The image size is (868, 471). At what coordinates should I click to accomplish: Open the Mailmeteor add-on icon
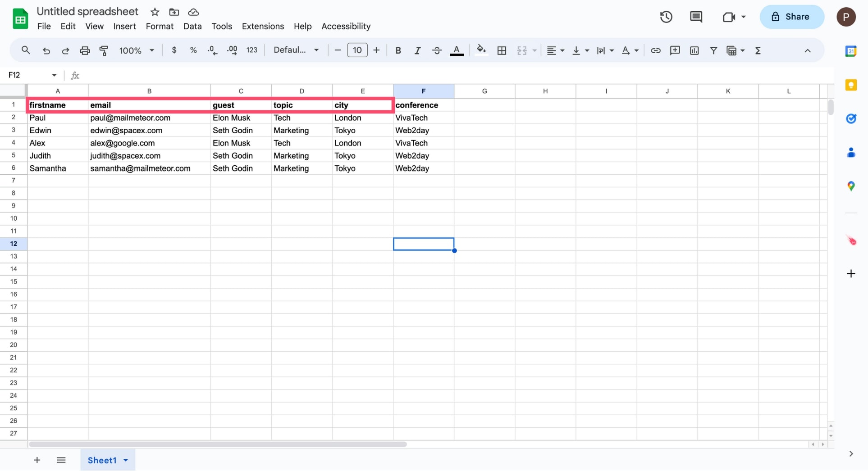(x=851, y=240)
